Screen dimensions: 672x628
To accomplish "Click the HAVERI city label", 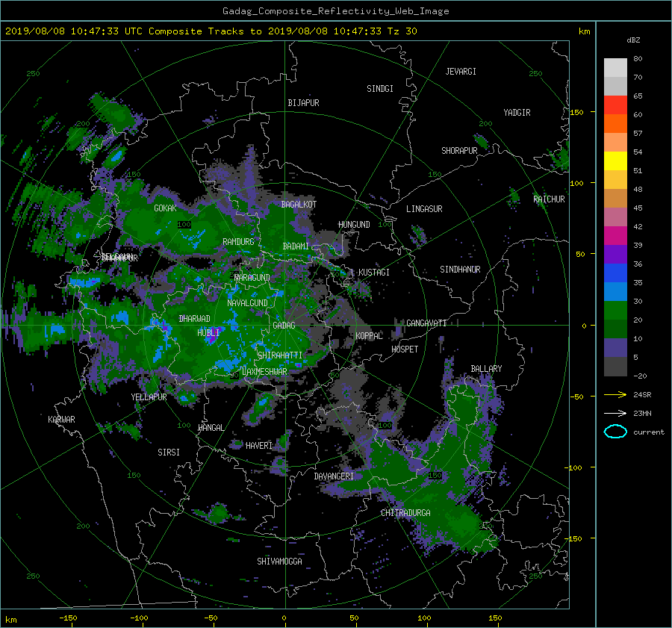I will click(x=259, y=446).
